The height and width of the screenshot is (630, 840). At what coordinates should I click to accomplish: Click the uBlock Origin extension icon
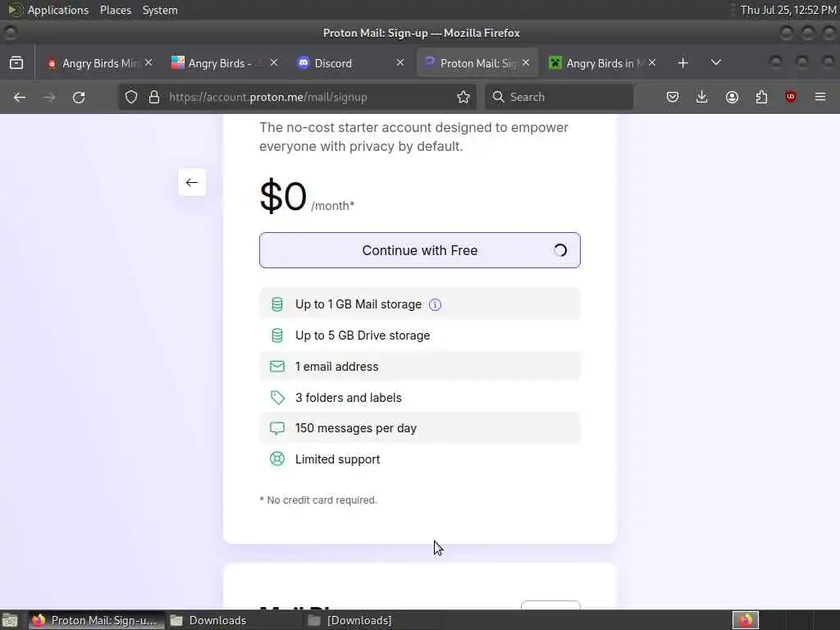tap(791, 97)
